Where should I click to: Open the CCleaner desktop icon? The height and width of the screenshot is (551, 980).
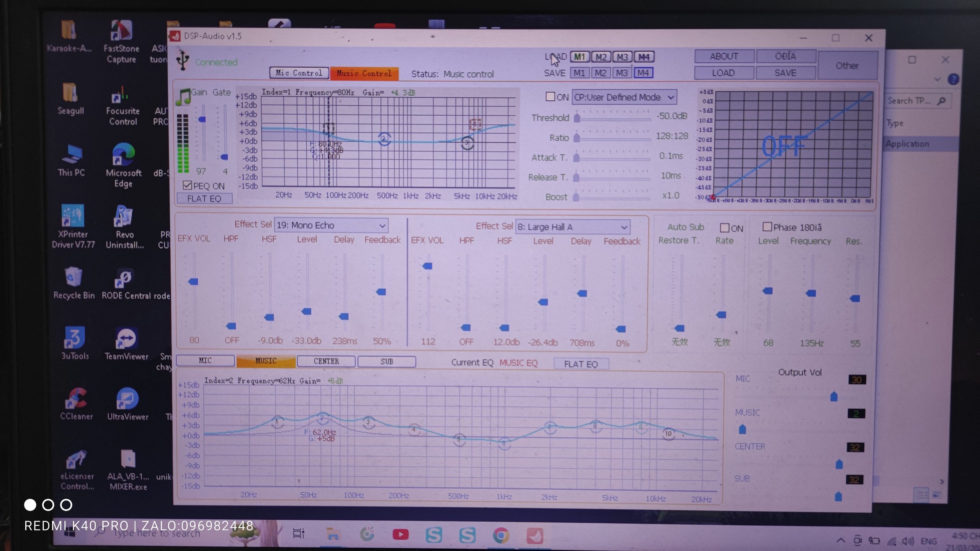pos(76,399)
